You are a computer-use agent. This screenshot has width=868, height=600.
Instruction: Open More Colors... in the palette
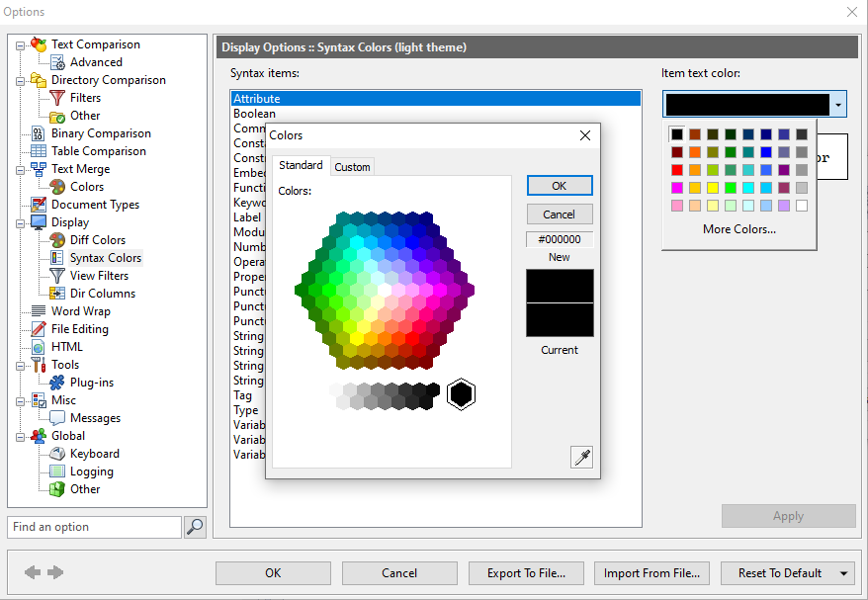[x=739, y=229]
